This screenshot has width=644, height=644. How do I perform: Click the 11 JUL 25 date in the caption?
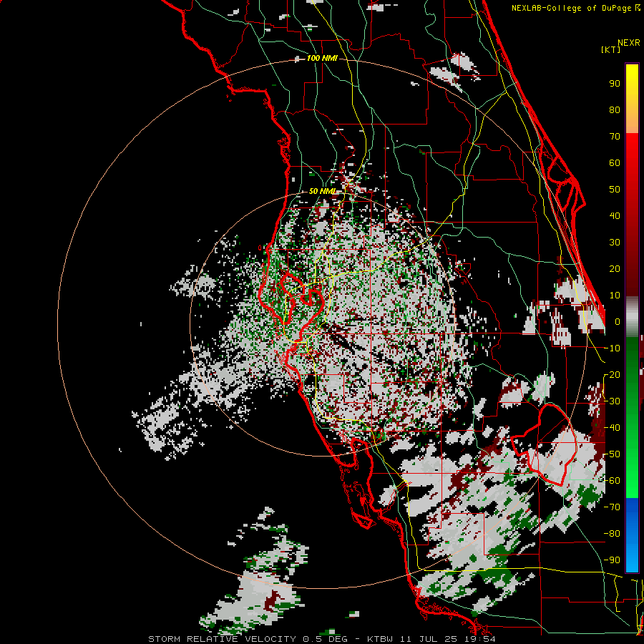(428, 639)
